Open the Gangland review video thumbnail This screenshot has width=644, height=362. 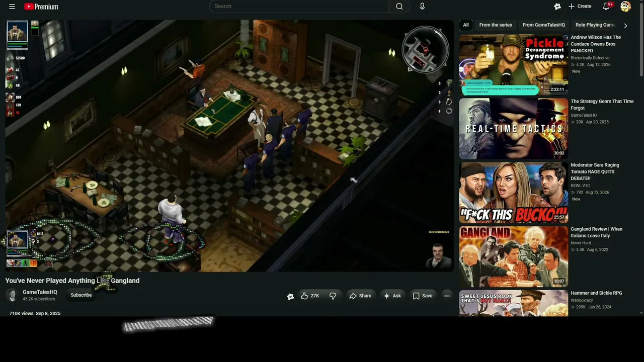coord(514,256)
